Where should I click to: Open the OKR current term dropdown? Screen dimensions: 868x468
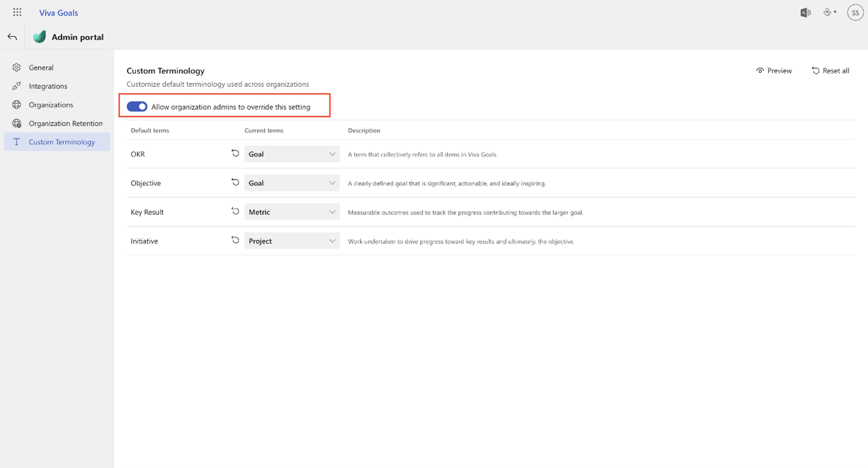pos(292,154)
